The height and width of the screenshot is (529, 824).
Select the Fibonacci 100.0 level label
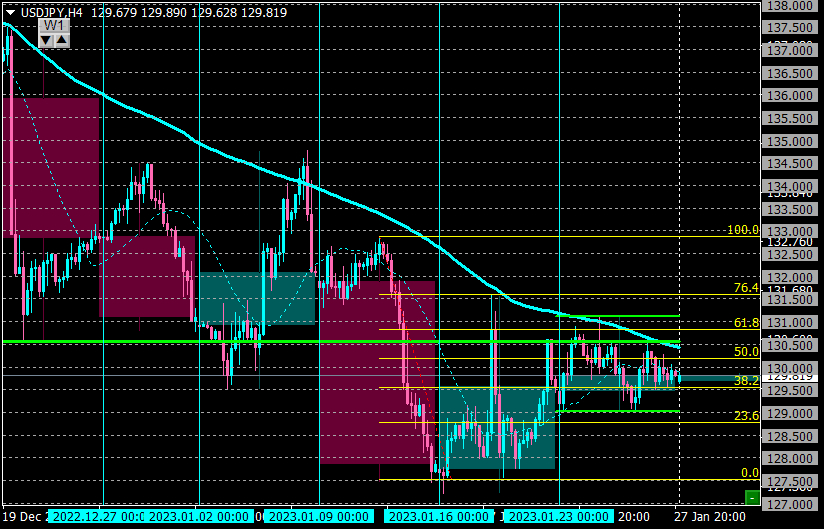point(743,230)
